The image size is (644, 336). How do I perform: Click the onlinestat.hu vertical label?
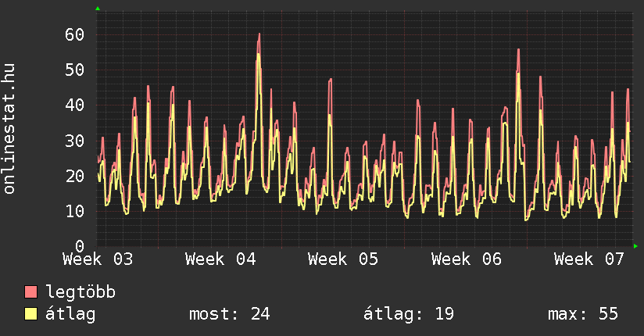[10, 129]
